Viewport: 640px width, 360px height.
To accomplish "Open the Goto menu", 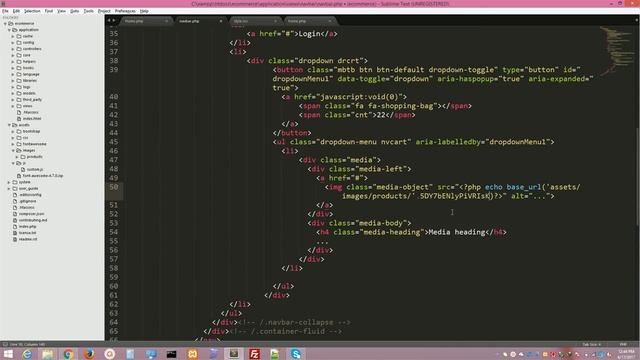I will point(74,11).
